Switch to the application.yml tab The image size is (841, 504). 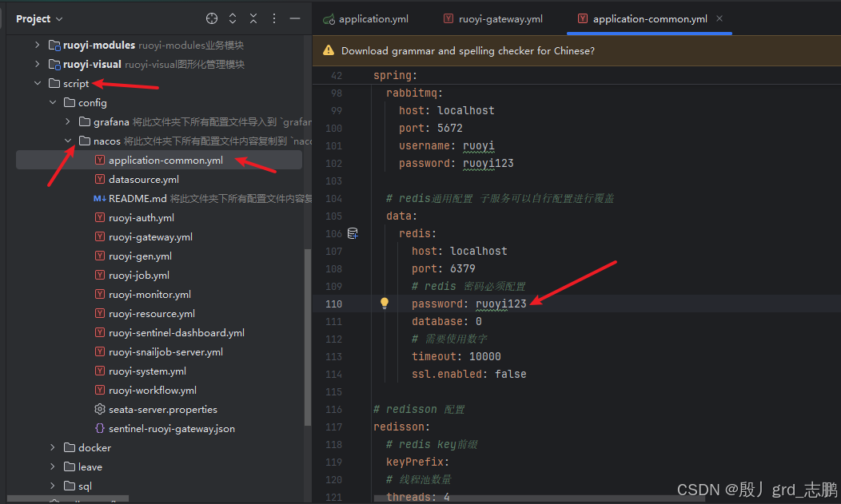pyautogui.click(x=366, y=18)
